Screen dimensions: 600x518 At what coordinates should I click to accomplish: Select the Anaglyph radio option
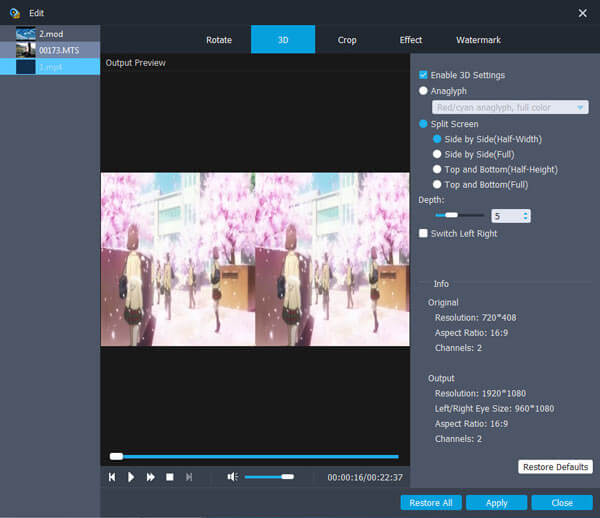click(424, 91)
